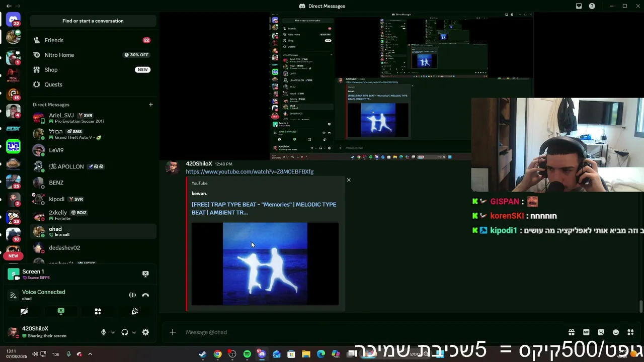Screen dimensions: 644x362
Task: Open the EDIX server icon
Action: 13,129
